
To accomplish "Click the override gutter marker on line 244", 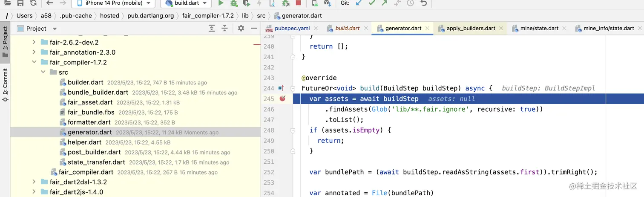I will point(281,88).
